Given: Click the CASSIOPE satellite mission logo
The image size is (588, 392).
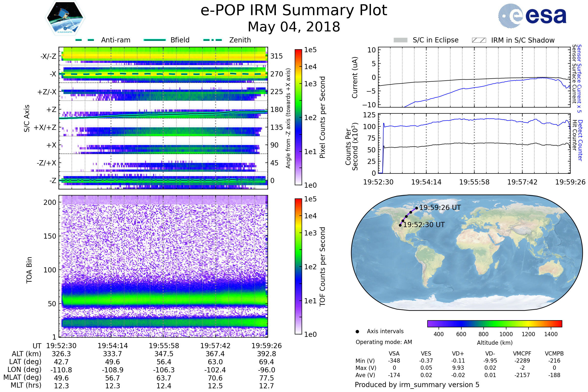Looking at the screenshot, I should pyautogui.click(x=65, y=18).
